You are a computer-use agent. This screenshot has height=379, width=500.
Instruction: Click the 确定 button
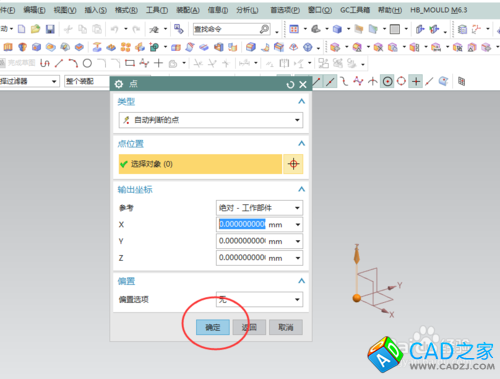(213, 327)
